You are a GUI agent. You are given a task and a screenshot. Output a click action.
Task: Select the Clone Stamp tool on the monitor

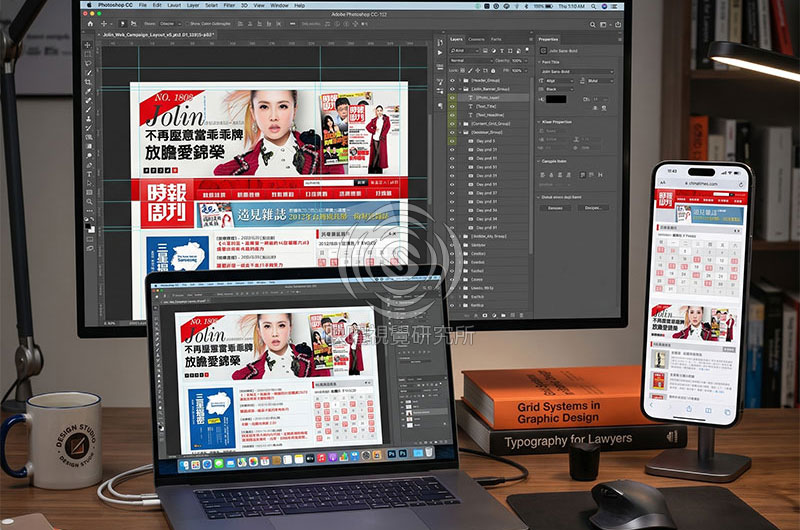pyautogui.click(x=88, y=119)
